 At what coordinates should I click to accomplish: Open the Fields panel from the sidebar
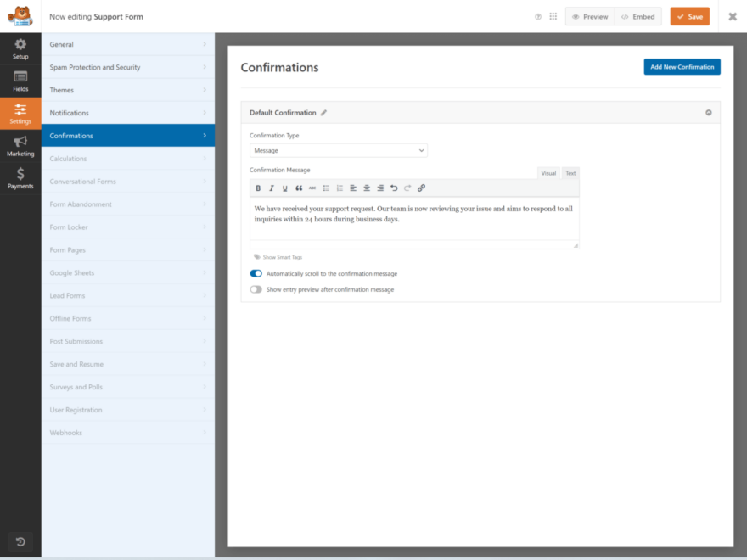[20, 82]
